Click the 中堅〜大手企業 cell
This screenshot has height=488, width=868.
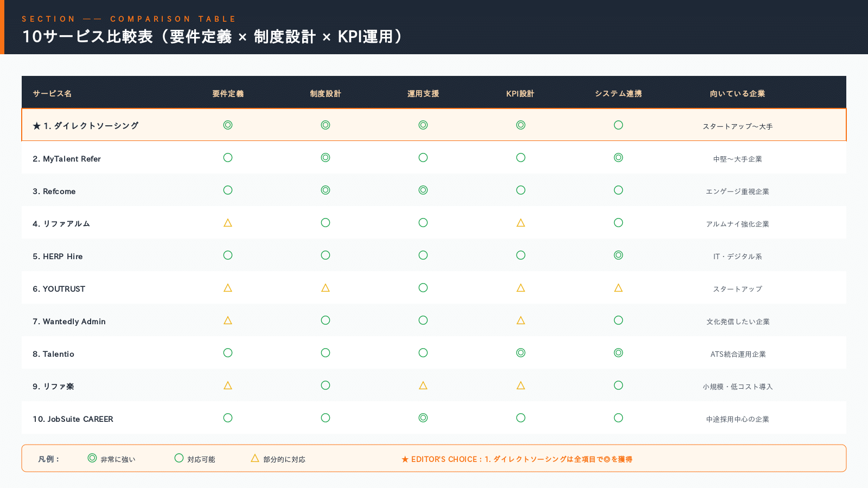(738, 159)
